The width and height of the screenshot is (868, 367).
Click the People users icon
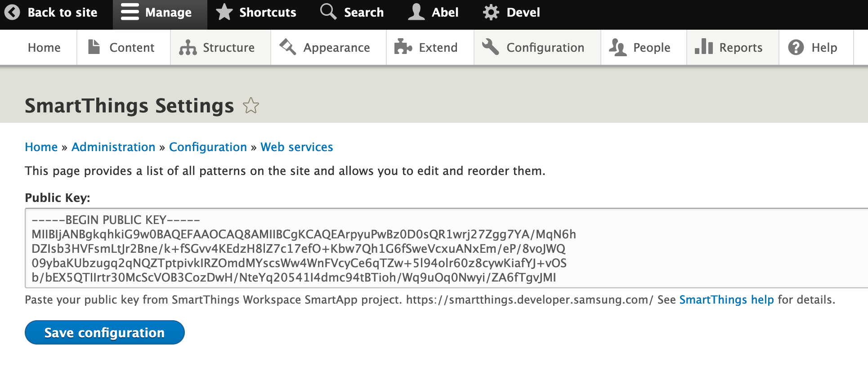(618, 47)
